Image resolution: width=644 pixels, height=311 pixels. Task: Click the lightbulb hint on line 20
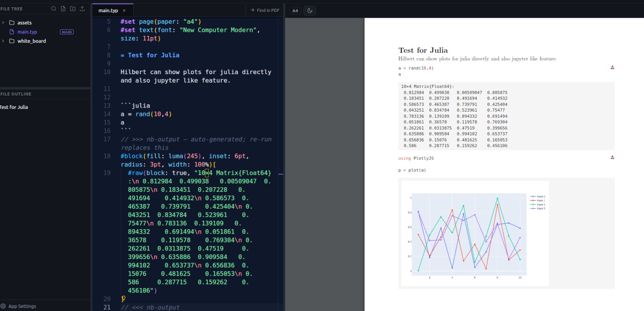pyautogui.click(x=123, y=299)
